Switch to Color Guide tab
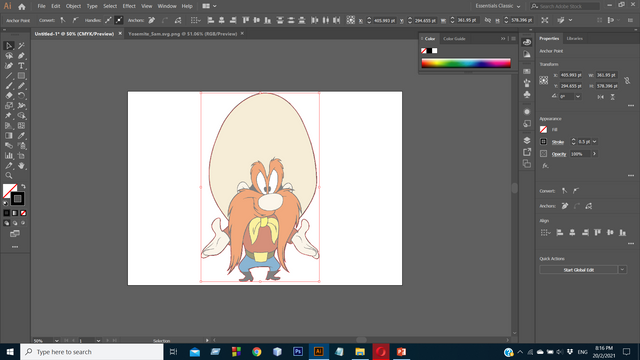 tap(454, 39)
